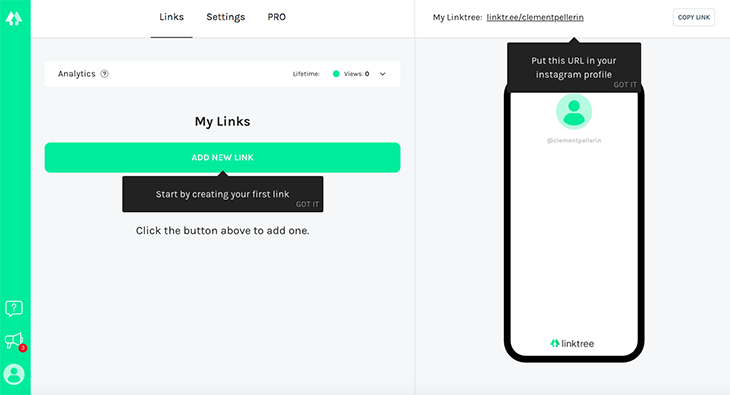The height and width of the screenshot is (395, 730).
Task: Click the Linktree logo in the sidebar
Action: (14, 18)
